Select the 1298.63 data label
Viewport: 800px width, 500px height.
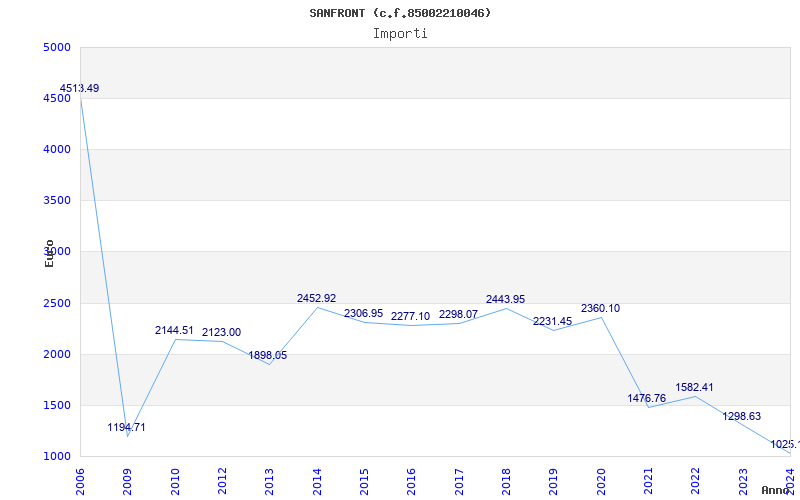pyautogui.click(x=742, y=417)
